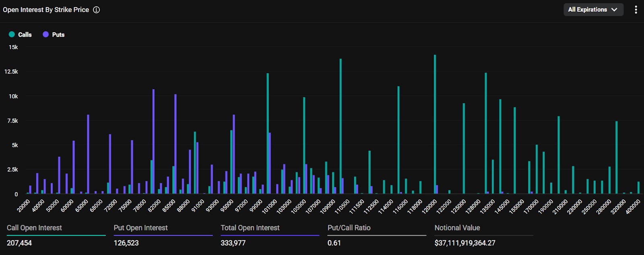The image size is (644, 255).
Task: Select the Total Open Interest figure
Action: tap(233, 243)
